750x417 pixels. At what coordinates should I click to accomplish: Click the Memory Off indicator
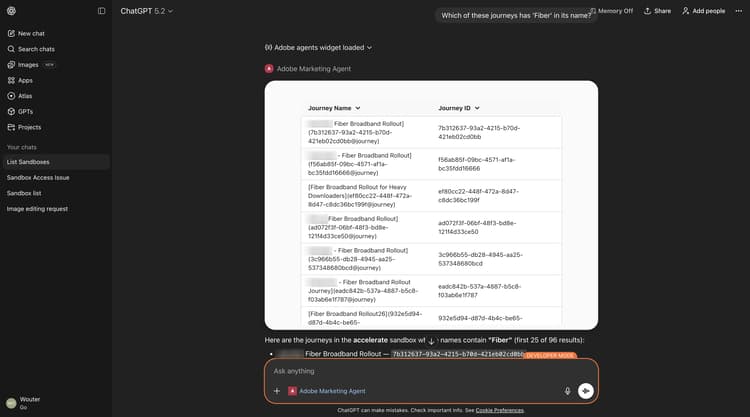[x=611, y=11]
